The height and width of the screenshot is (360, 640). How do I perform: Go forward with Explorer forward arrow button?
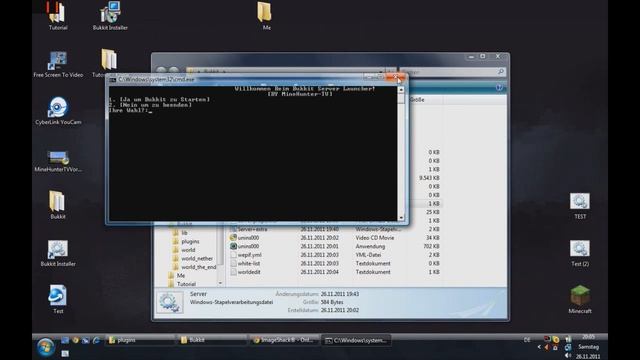(x=174, y=71)
